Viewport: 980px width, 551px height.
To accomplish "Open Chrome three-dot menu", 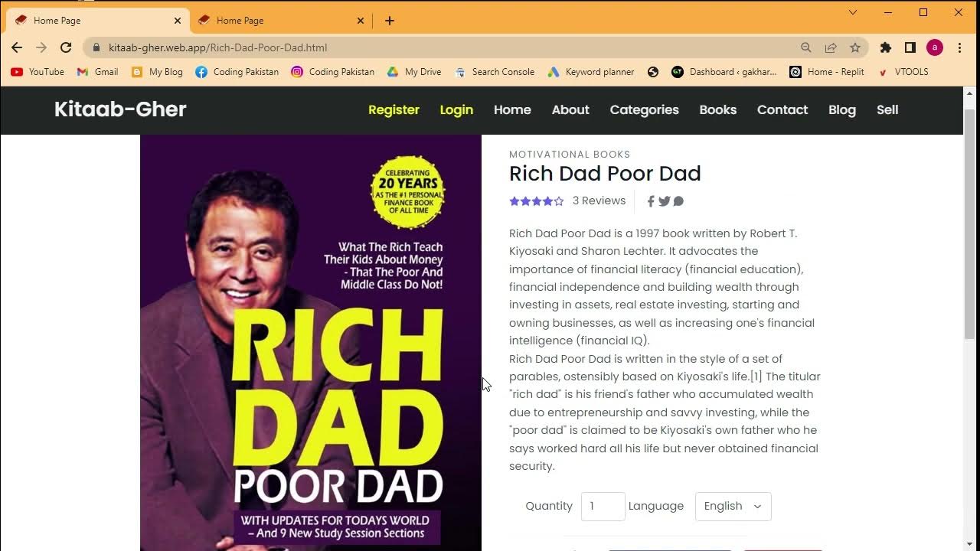I will [959, 47].
